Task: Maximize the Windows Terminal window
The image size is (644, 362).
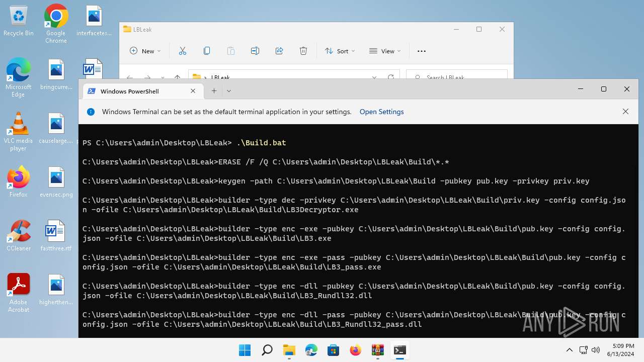Action: [604, 89]
